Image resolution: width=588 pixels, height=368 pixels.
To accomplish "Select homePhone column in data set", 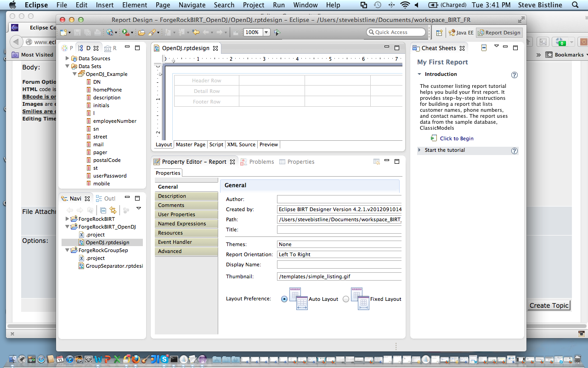I will click(x=107, y=90).
